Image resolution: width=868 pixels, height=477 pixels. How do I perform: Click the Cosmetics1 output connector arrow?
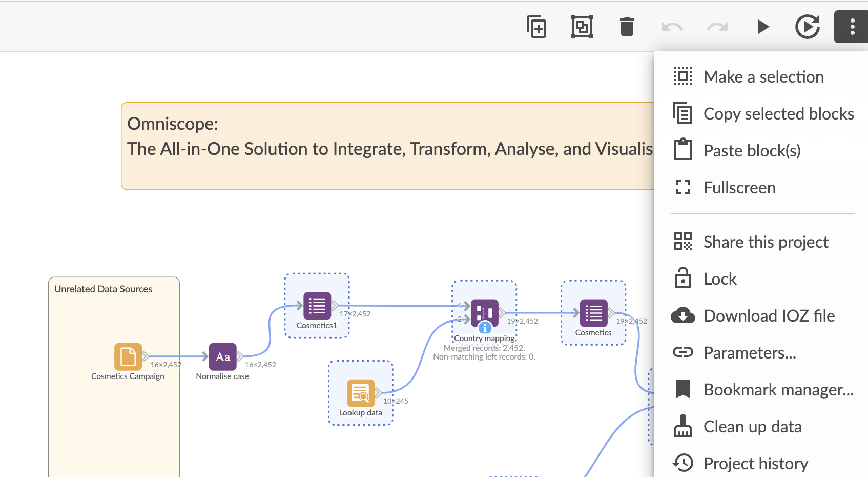(x=335, y=306)
